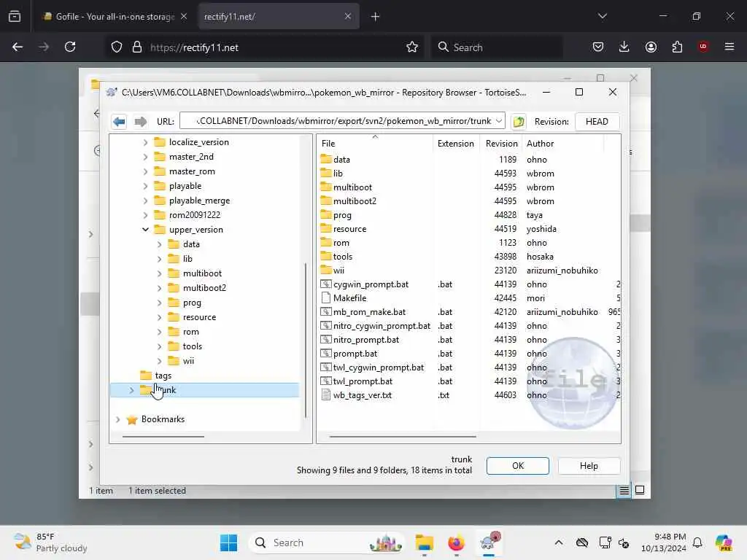Expand the multiboot2 subfolder in tree
The image size is (747, 560).
click(x=160, y=287)
